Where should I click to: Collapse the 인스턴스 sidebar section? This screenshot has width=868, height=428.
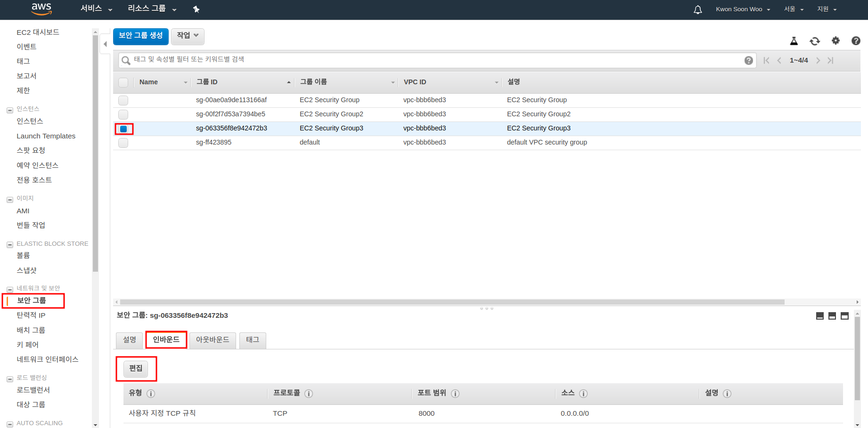pyautogui.click(x=9, y=110)
